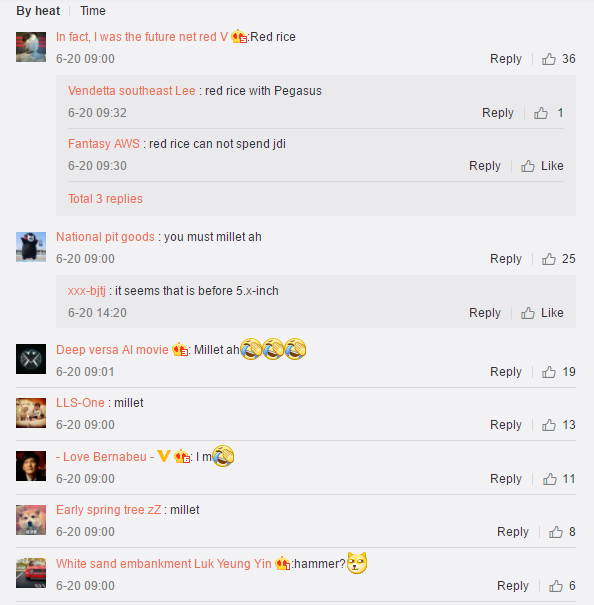Expand Total 3 replies thread
594x605 pixels.
[105, 199]
